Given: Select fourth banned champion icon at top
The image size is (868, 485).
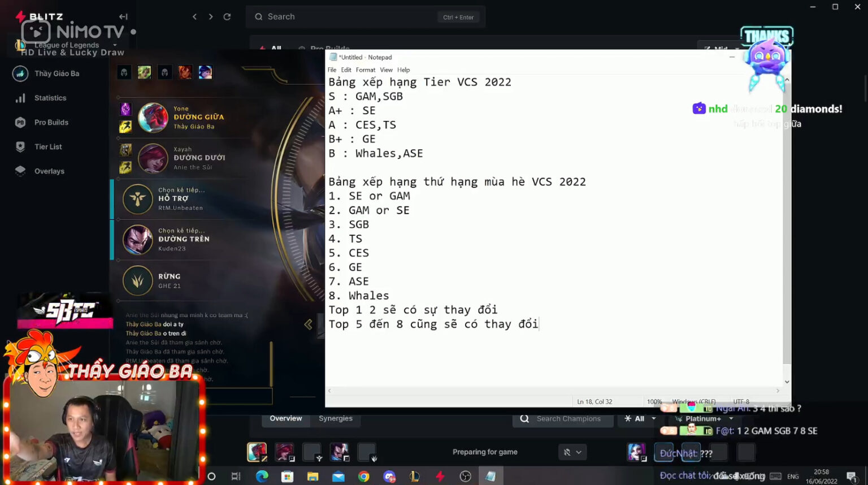Looking at the screenshot, I should pyautogui.click(x=185, y=72).
